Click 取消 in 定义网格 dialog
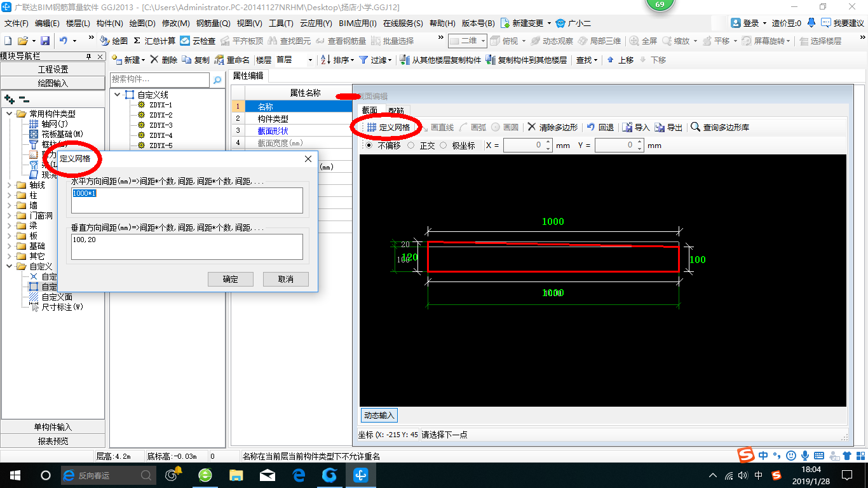Image resolution: width=868 pixels, height=488 pixels. (286, 279)
